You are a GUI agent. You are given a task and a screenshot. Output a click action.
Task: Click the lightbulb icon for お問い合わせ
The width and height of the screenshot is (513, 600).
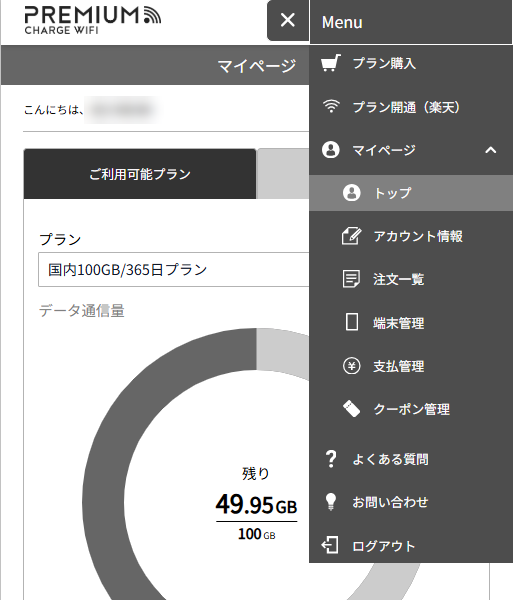pyautogui.click(x=331, y=502)
